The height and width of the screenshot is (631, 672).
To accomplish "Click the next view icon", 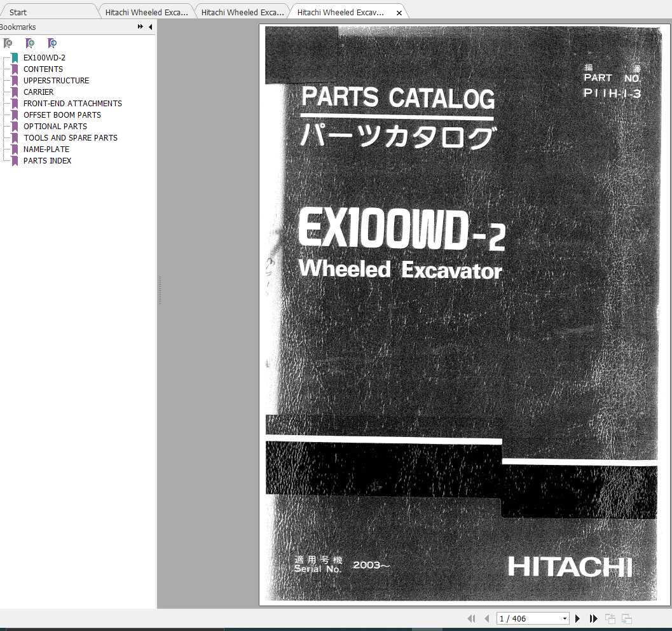I will click(x=626, y=618).
